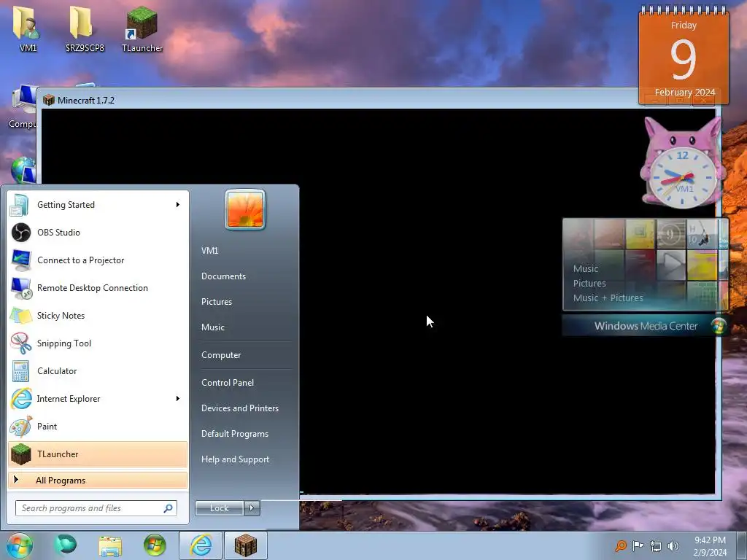Viewport: 747px width, 560px height.
Task: Open Devices and Printers
Action: pos(239,408)
